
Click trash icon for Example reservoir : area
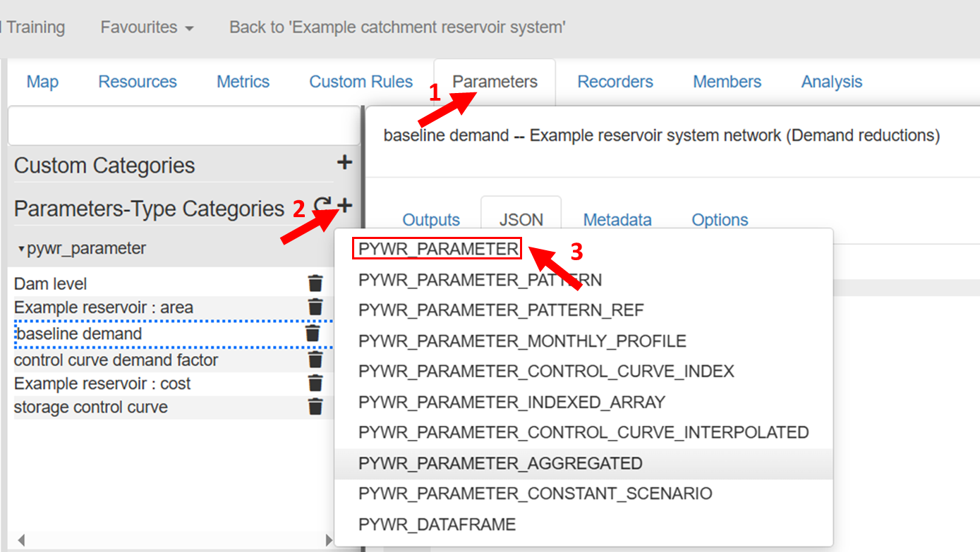(315, 307)
